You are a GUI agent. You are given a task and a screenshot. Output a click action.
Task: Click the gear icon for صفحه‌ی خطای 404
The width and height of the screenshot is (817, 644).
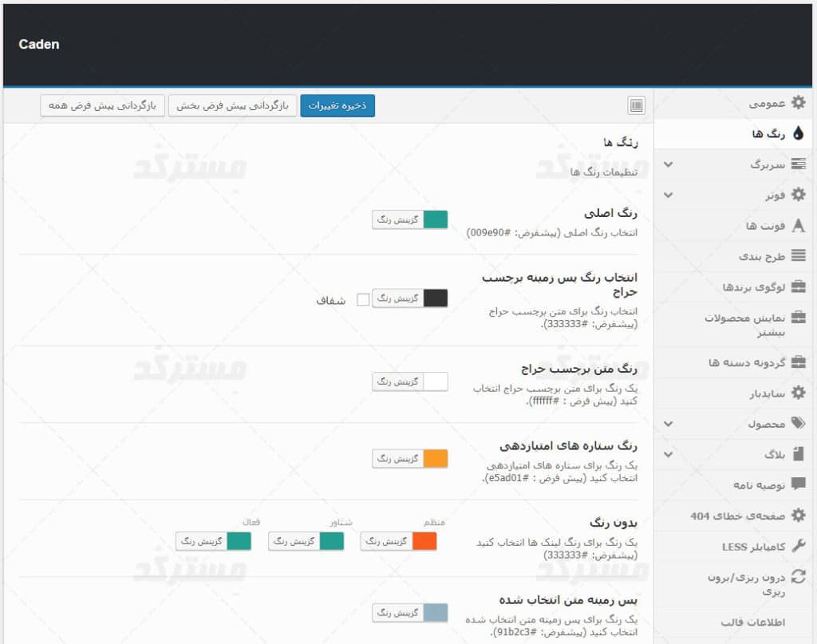(x=798, y=516)
